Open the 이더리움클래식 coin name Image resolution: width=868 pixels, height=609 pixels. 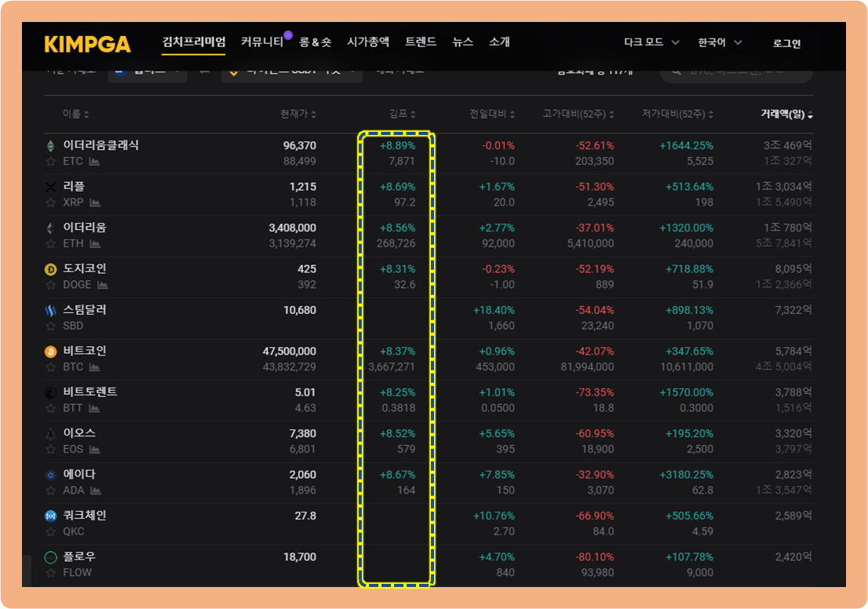[100, 145]
